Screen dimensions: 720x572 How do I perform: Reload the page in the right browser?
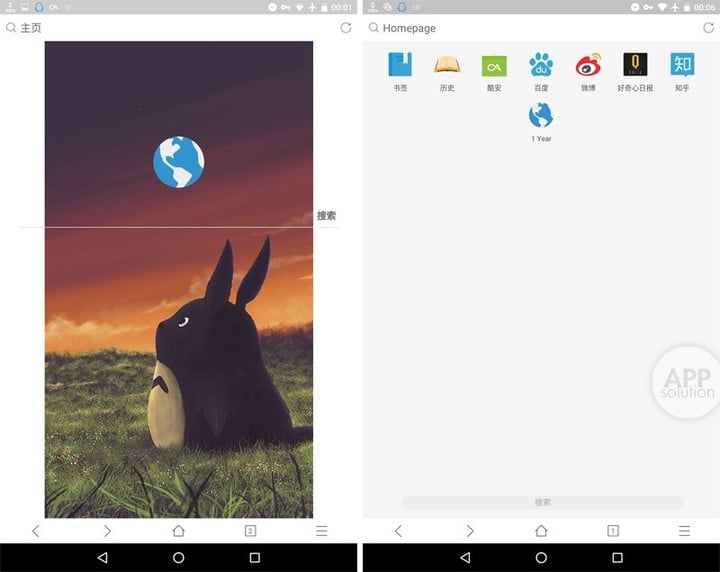[x=709, y=28]
